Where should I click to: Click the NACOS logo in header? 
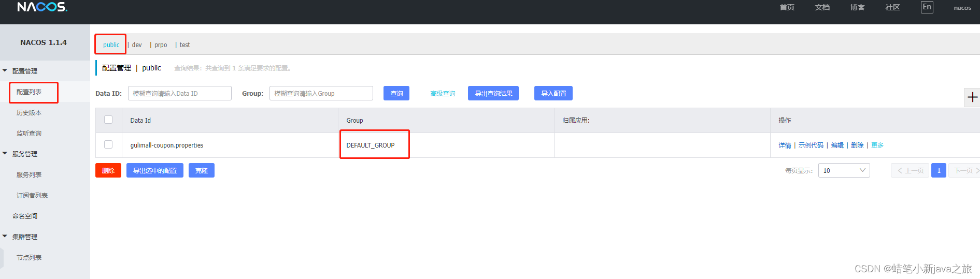click(42, 7)
